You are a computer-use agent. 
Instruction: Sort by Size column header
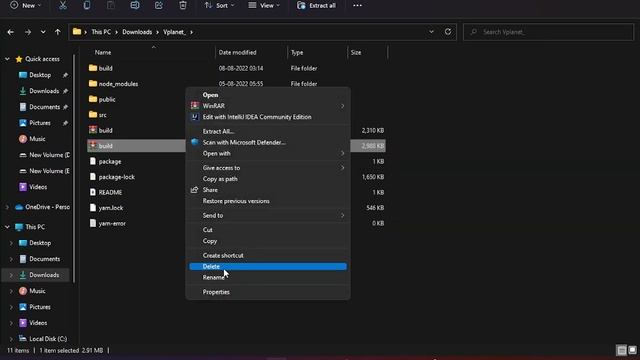coord(356,52)
